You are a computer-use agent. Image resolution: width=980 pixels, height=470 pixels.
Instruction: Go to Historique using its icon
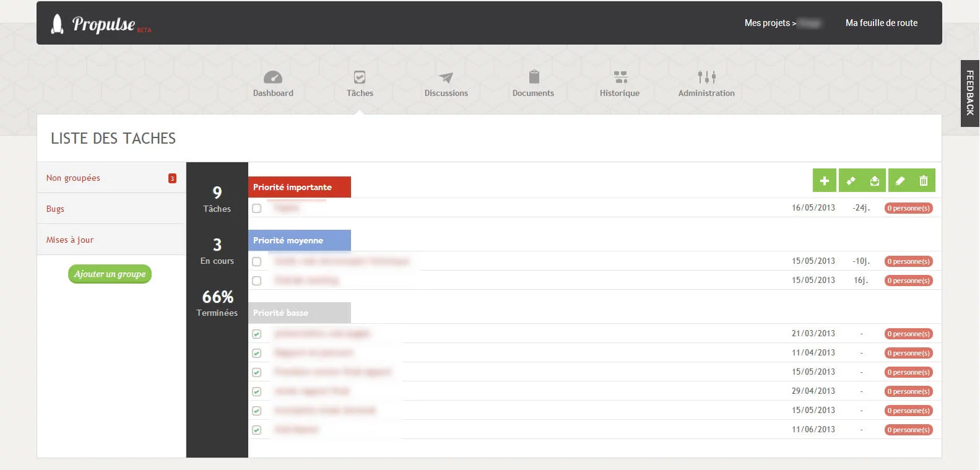click(x=620, y=77)
